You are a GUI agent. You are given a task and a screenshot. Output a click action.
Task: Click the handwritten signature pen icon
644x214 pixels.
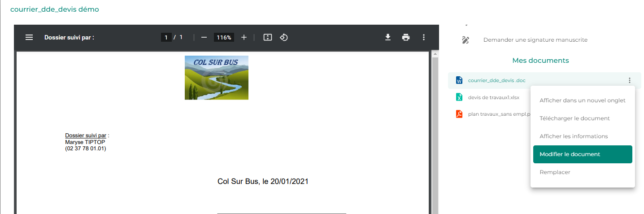pos(466,40)
